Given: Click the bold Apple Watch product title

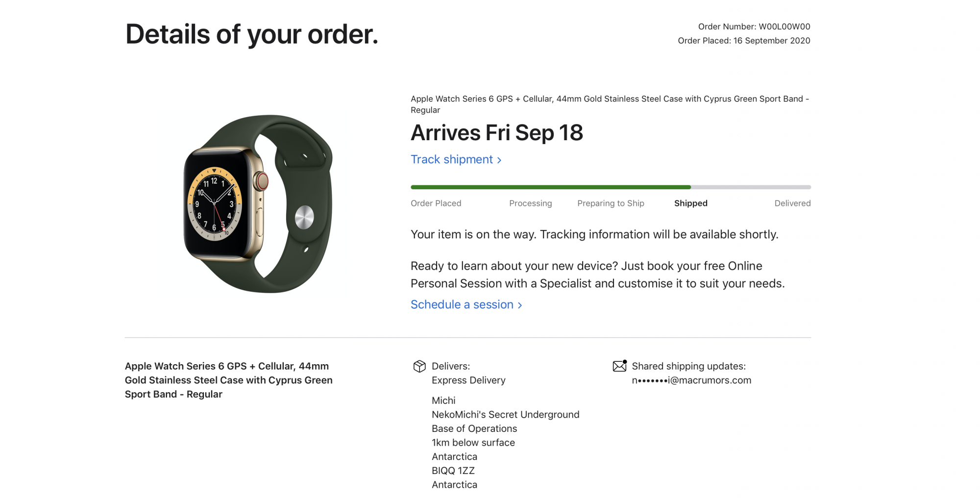Looking at the screenshot, I should point(229,380).
